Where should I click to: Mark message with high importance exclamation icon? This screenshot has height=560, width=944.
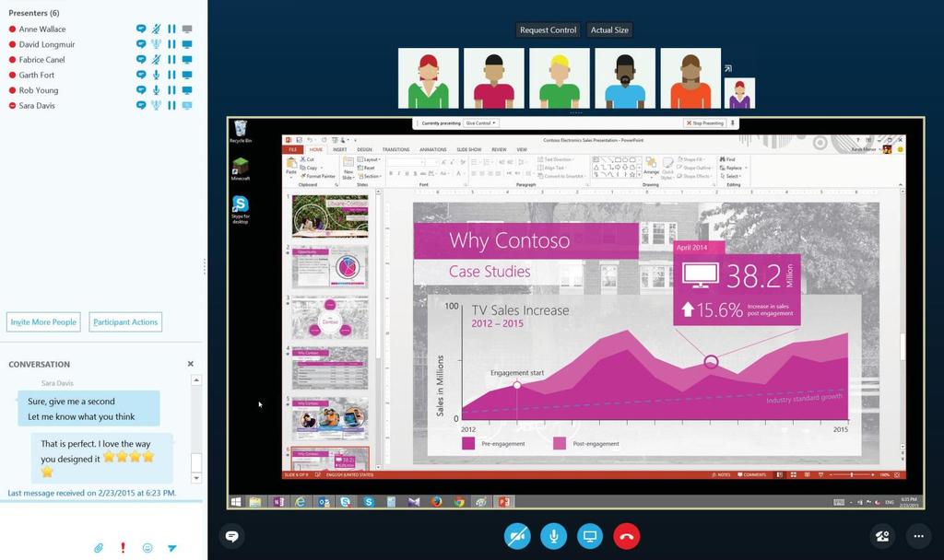(123, 547)
